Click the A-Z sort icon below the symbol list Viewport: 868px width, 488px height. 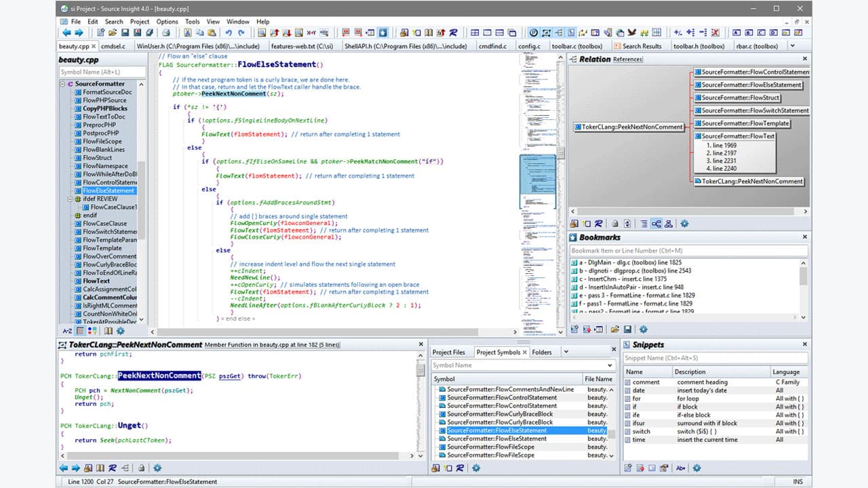68,331
